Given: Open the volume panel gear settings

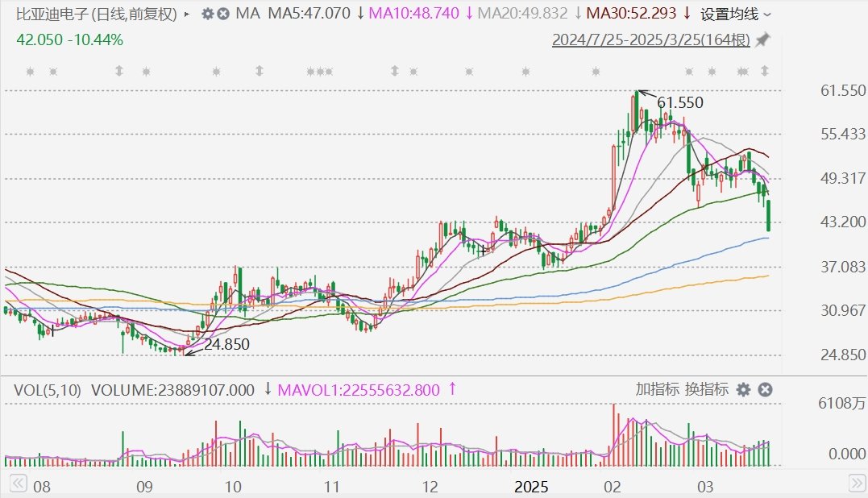Looking at the screenshot, I should pyautogui.click(x=743, y=390).
